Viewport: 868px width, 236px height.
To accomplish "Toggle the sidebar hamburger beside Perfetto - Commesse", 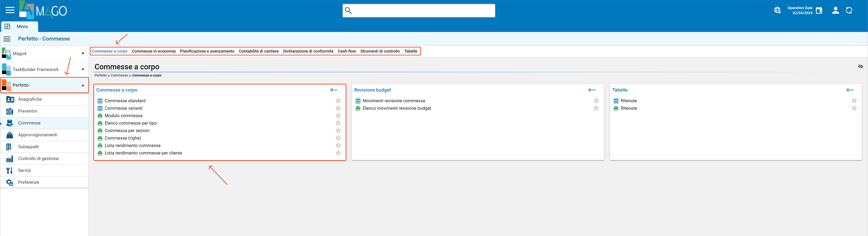I will [x=7, y=39].
